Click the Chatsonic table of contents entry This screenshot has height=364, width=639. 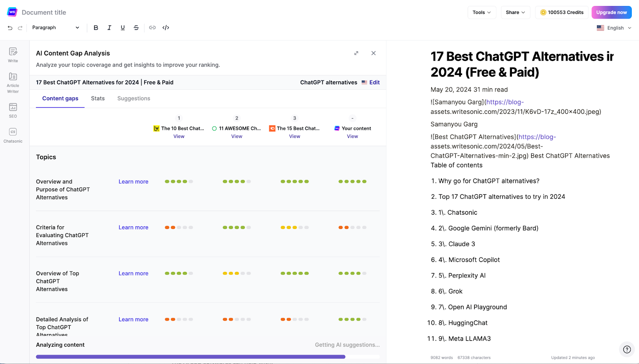458,213
